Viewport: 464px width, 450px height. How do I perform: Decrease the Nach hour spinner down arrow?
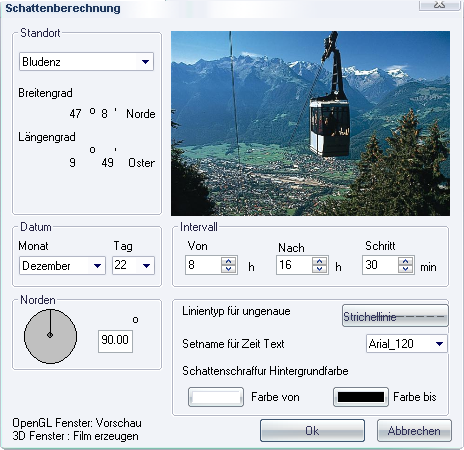pyautogui.click(x=320, y=269)
